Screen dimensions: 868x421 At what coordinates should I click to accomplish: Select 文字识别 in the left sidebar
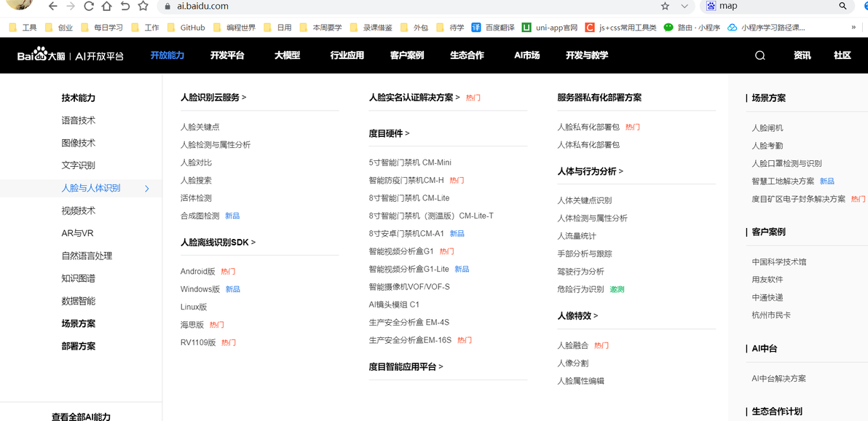pyautogui.click(x=78, y=165)
